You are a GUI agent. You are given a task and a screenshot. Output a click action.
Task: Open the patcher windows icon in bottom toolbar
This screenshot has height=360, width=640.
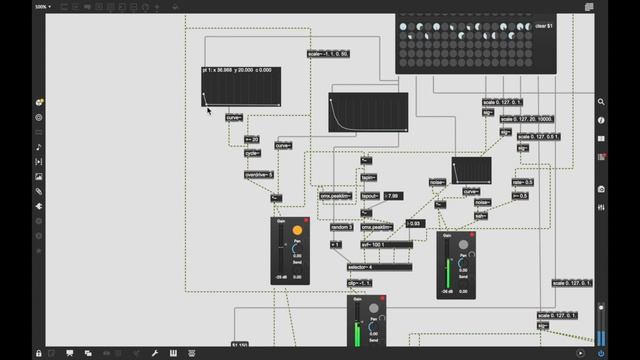88,353
